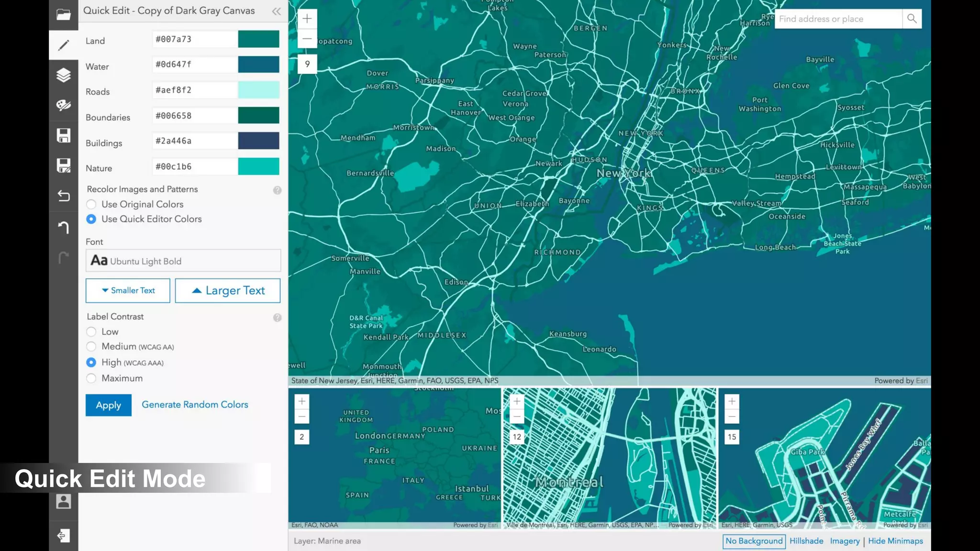Click Generate Random Colors link
Image resolution: width=980 pixels, height=551 pixels.
point(195,405)
